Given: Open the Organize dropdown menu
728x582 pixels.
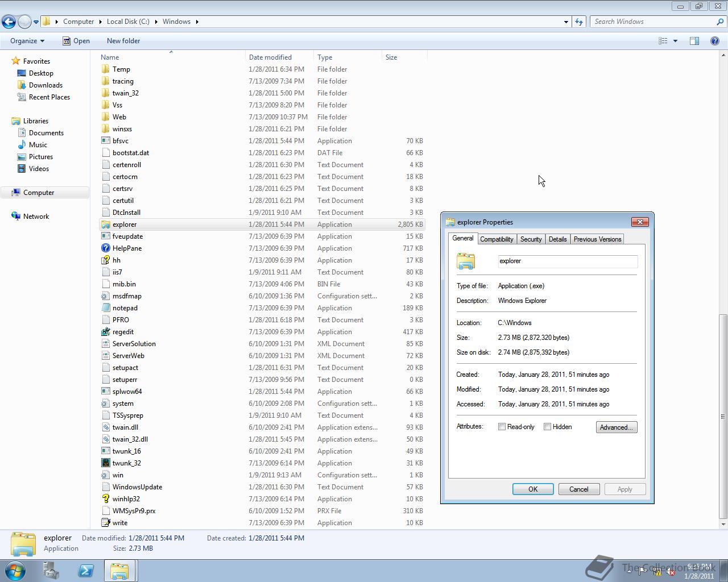Looking at the screenshot, I should 27,41.
